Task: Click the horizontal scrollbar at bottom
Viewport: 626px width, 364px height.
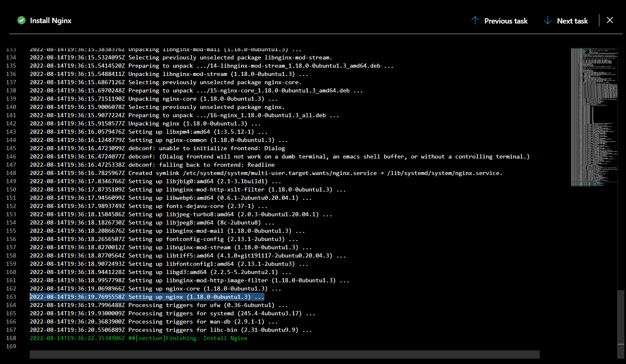Action: (x=285, y=355)
